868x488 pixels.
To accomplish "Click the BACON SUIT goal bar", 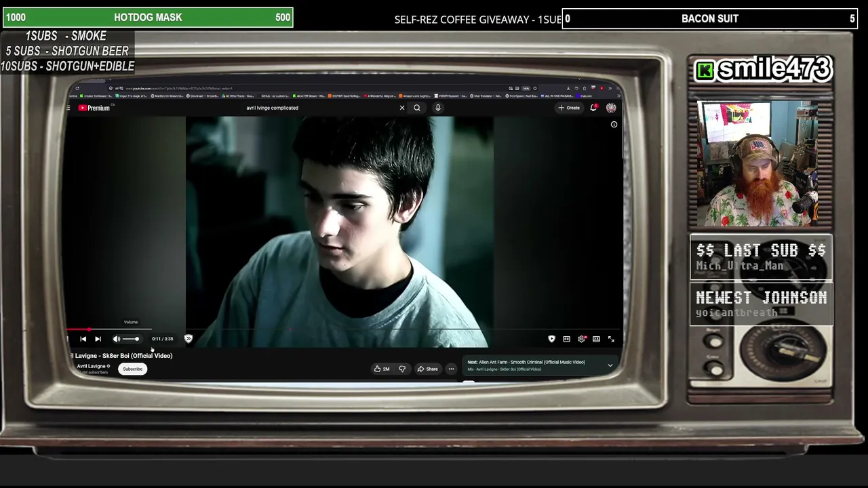I will pyautogui.click(x=710, y=19).
